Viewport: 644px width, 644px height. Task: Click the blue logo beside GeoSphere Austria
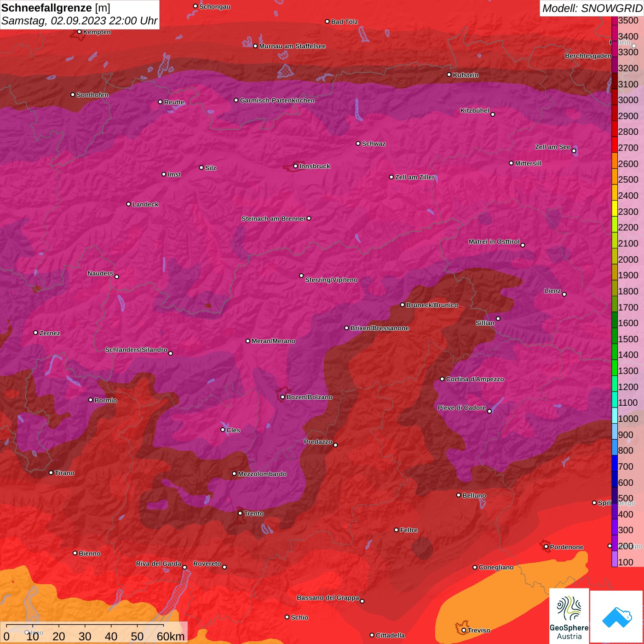click(x=617, y=616)
